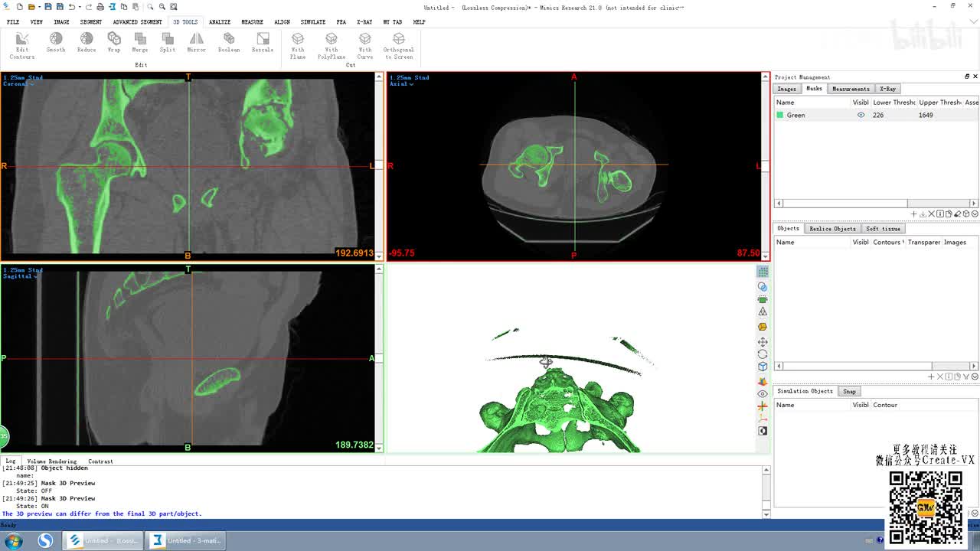This screenshot has height=551, width=980.
Task: Undock the Project Management panel
Action: [966, 77]
